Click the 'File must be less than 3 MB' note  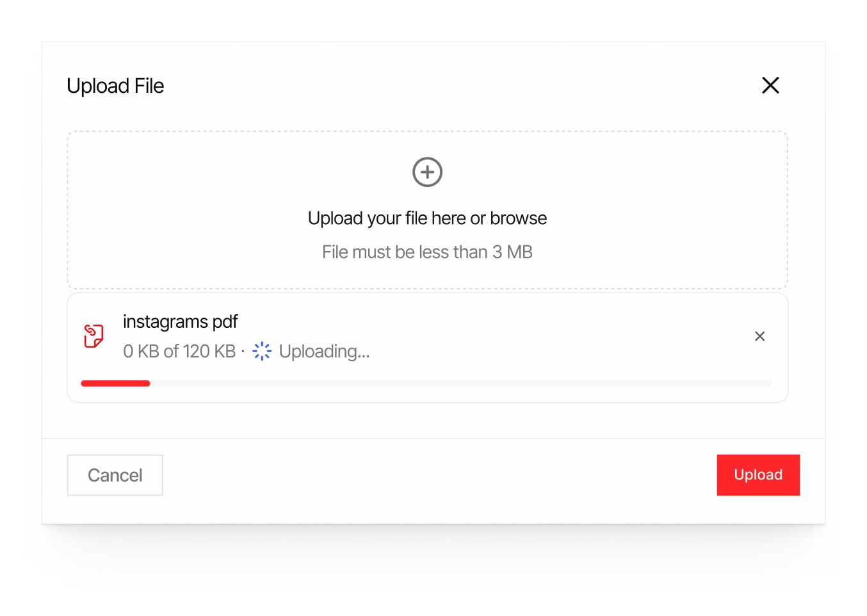(x=427, y=252)
